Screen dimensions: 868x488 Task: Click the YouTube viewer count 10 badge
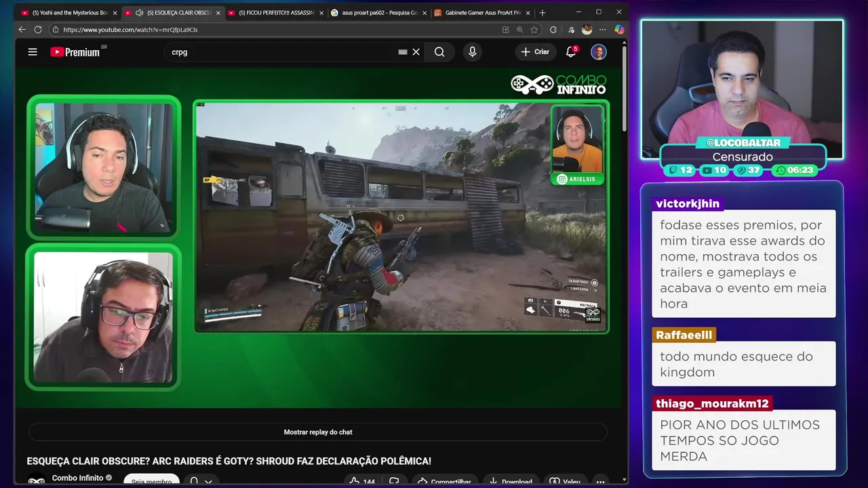(x=714, y=170)
